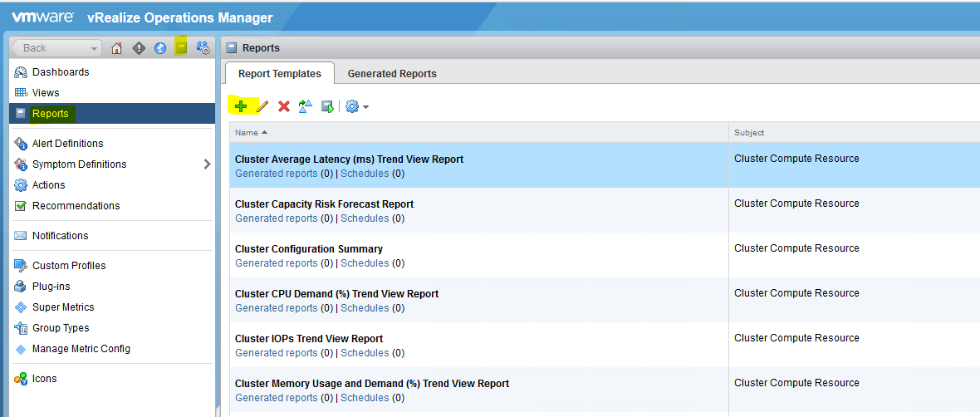Click the Icons entry's colored icon
This screenshot has width=980, height=417.
(x=21, y=378)
